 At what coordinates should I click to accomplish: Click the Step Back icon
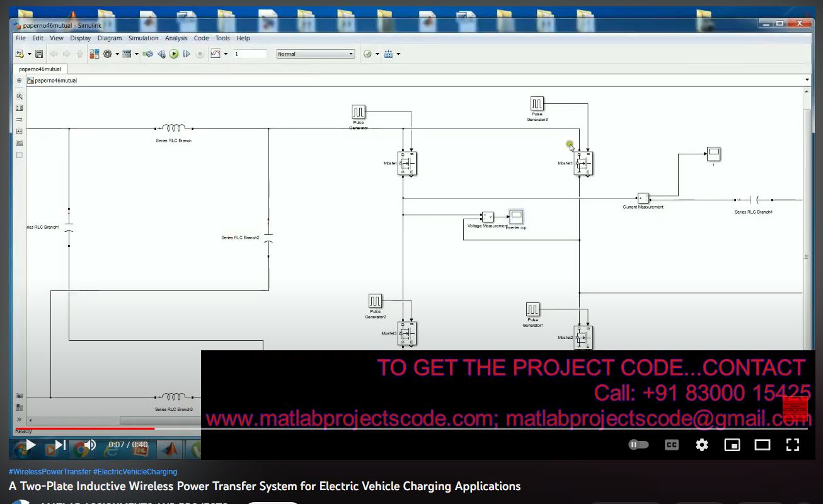pyautogui.click(x=161, y=54)
